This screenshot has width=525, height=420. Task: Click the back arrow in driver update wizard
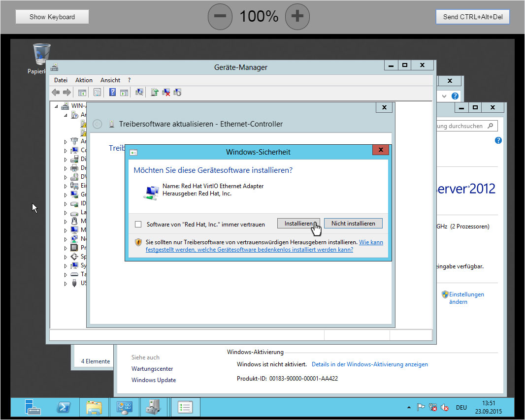[97, 124]
